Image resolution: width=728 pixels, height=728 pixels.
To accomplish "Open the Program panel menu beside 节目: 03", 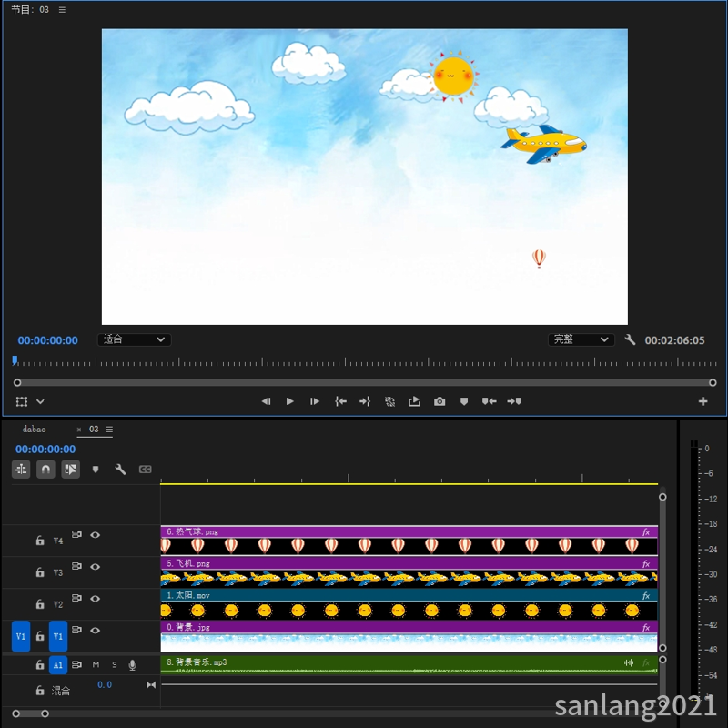I will tap(62, 10).
